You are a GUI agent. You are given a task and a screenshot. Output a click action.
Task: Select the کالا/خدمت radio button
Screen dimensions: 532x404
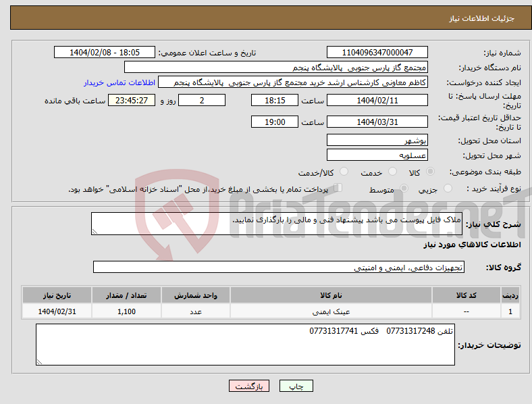coord(344,172)
